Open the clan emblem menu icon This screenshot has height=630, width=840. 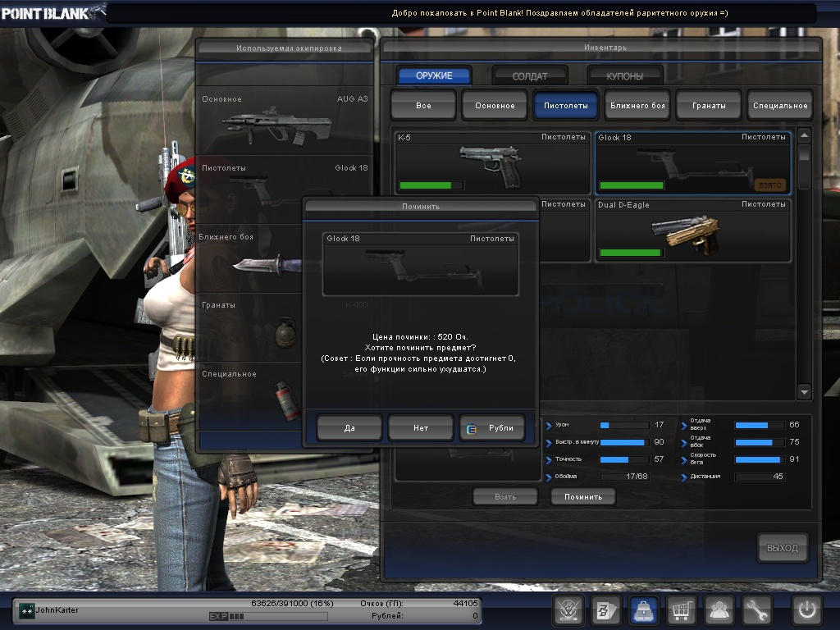click(x=568, y=609)
